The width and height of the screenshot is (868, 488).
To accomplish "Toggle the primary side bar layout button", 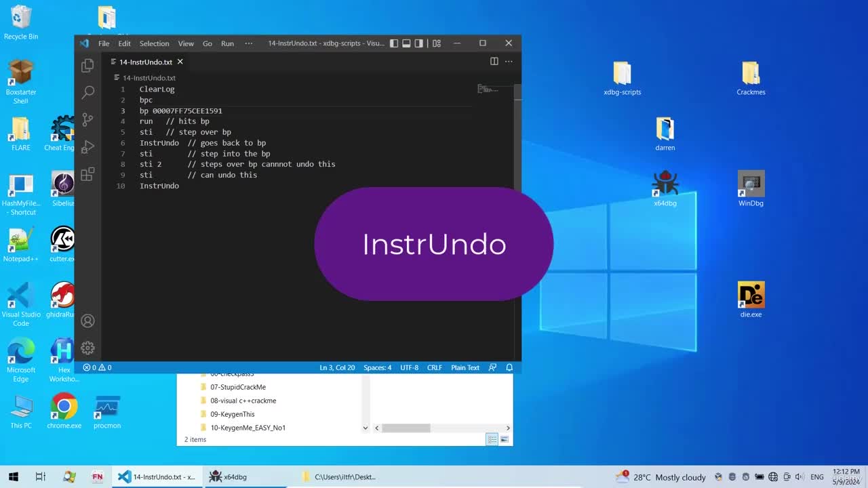I will (x=394, y=43).
